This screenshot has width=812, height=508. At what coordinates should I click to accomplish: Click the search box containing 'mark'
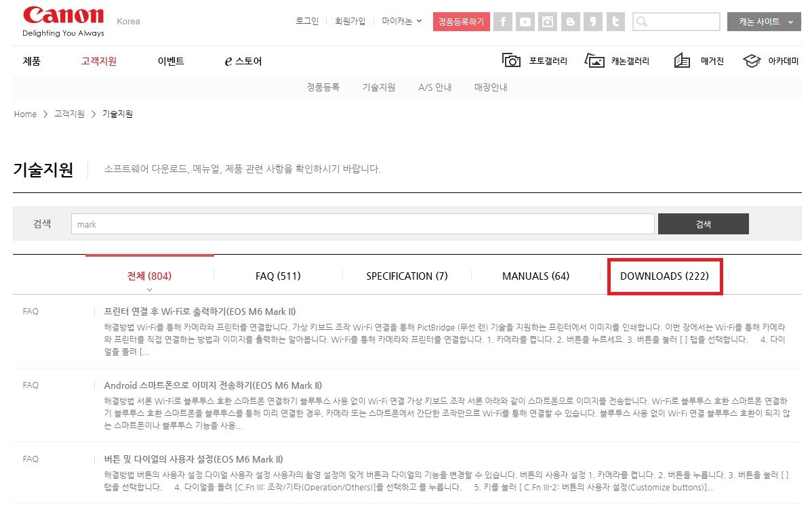tap(363, 224)
